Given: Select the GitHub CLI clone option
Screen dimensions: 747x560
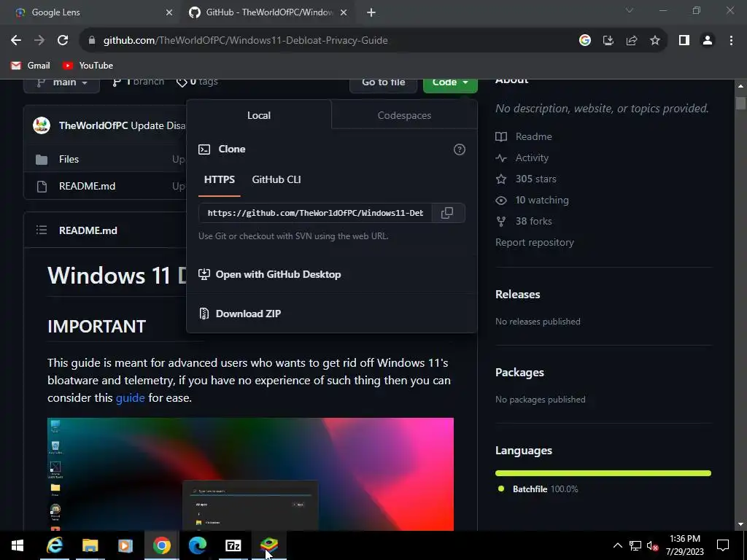Looking at the screenshot, I should (276, 179).
